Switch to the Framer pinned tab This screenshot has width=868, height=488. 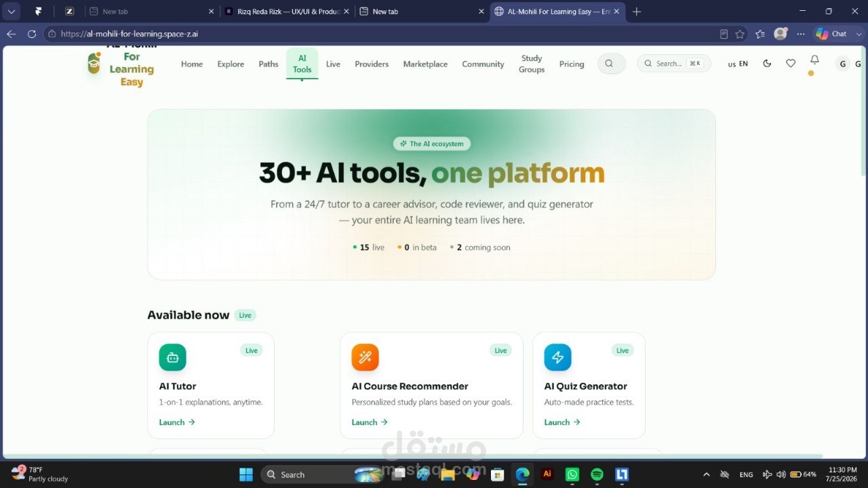pos(39,12)
